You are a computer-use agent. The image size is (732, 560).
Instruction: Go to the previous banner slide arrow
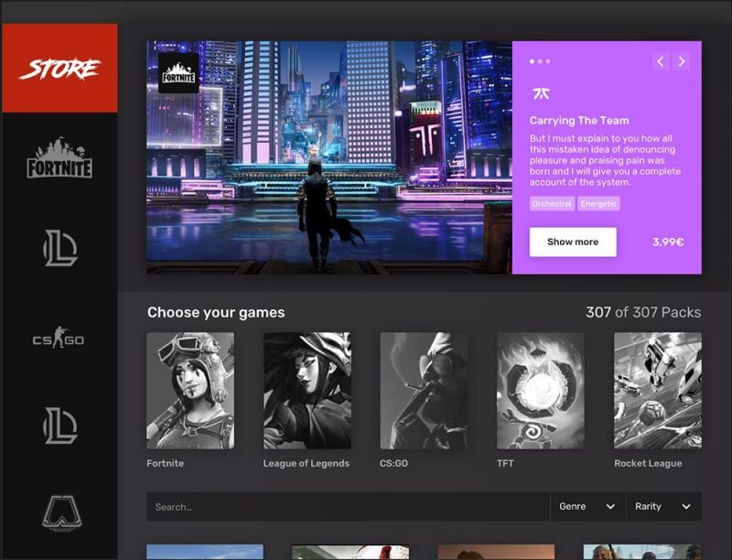click(x=660, y=61)
